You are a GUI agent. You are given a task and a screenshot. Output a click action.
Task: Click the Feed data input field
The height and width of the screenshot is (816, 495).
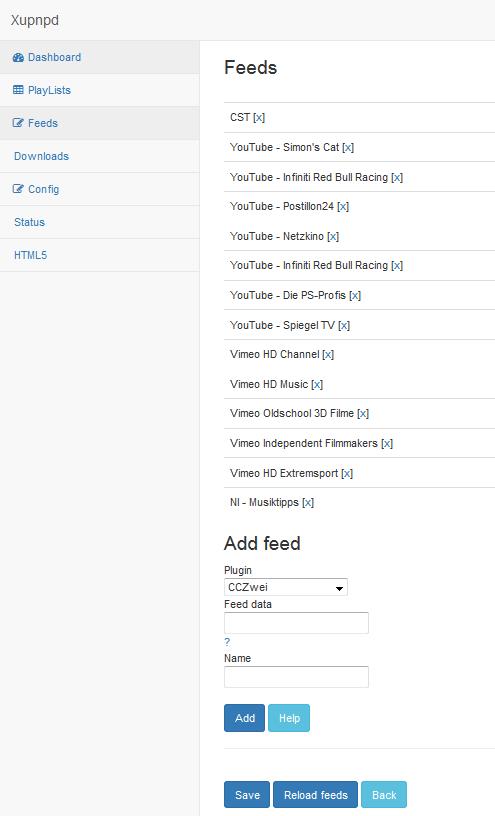[296, 623]
